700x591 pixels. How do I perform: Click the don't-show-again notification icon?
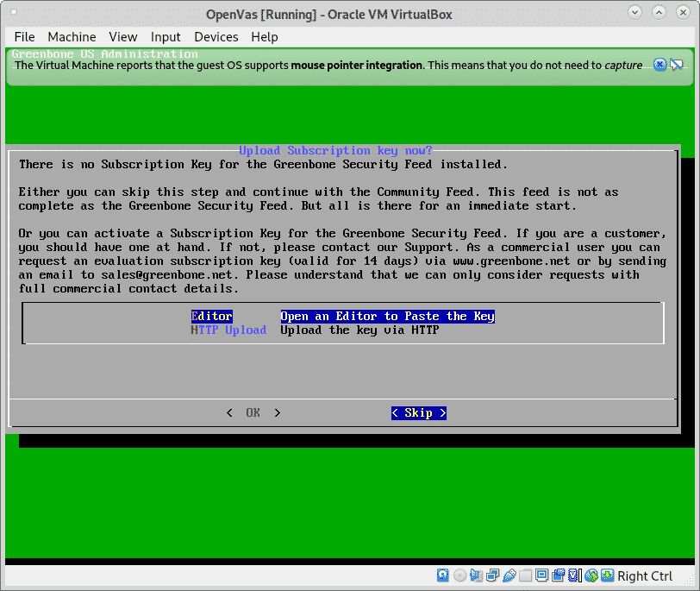677,65
